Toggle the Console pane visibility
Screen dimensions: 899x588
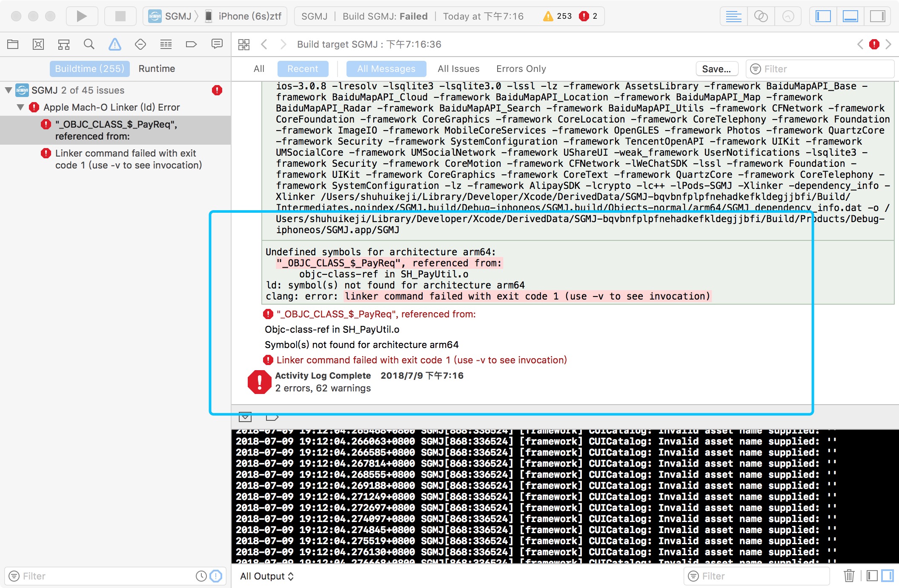click(x=888, y=576)
